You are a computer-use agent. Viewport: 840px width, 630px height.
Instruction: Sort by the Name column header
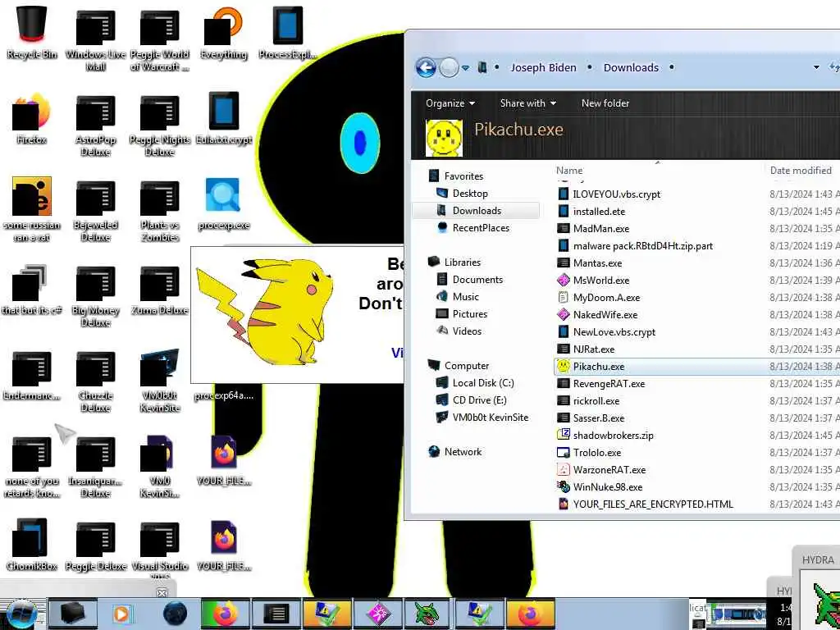tap(569, 171)
